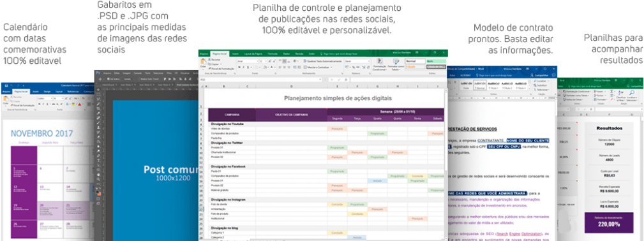Open font size dropdown in Excel planning window
This screenshot has width=644, height=241.
pyautogui.click(x=266, y=61)
